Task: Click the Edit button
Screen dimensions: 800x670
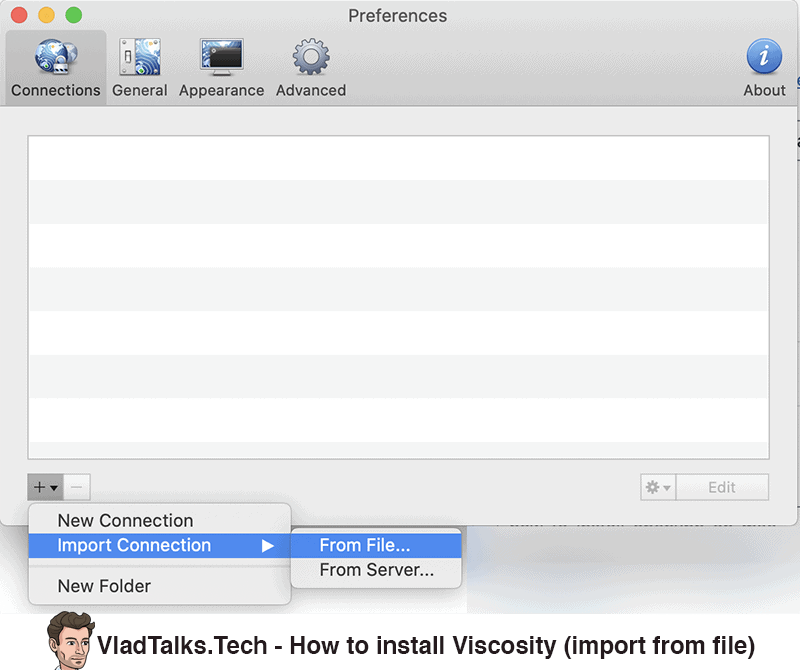Action: (722, 487)
